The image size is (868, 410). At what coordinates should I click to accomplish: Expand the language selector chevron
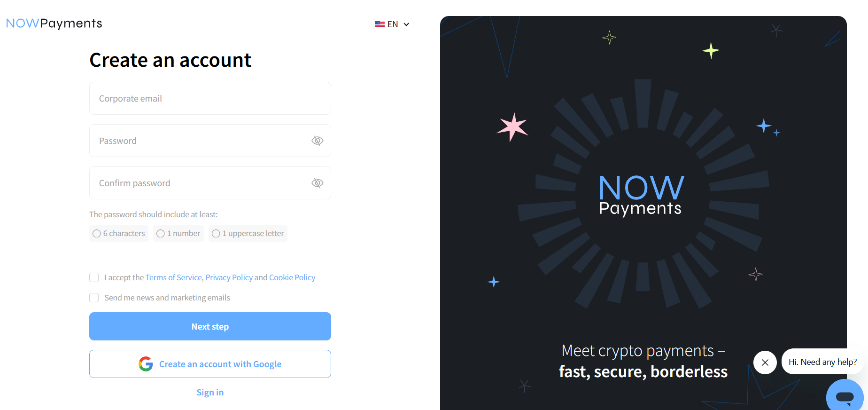(406, 24)
